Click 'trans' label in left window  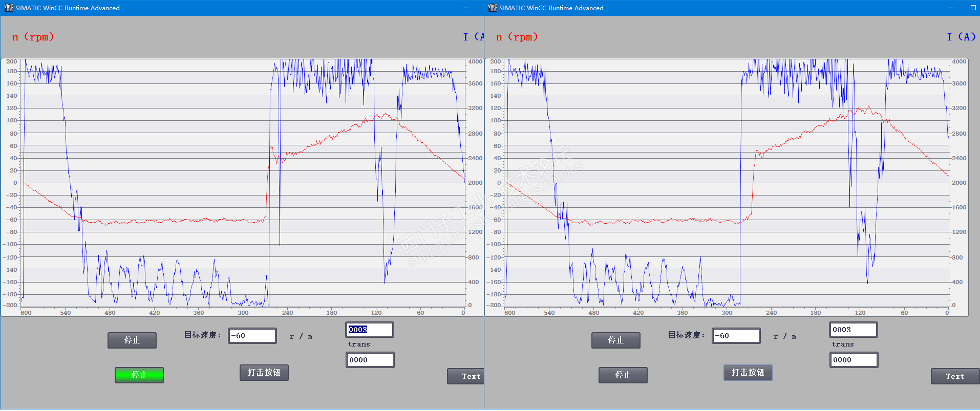359,344
